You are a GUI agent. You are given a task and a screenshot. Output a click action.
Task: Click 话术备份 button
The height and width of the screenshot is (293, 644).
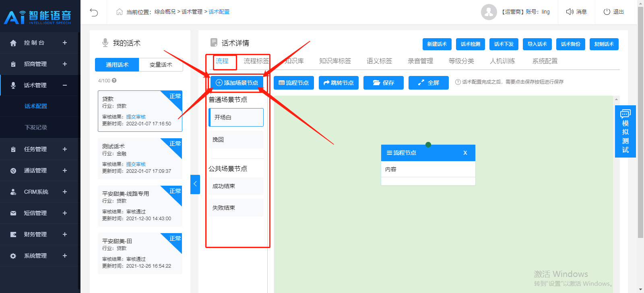tap(571, 44)
